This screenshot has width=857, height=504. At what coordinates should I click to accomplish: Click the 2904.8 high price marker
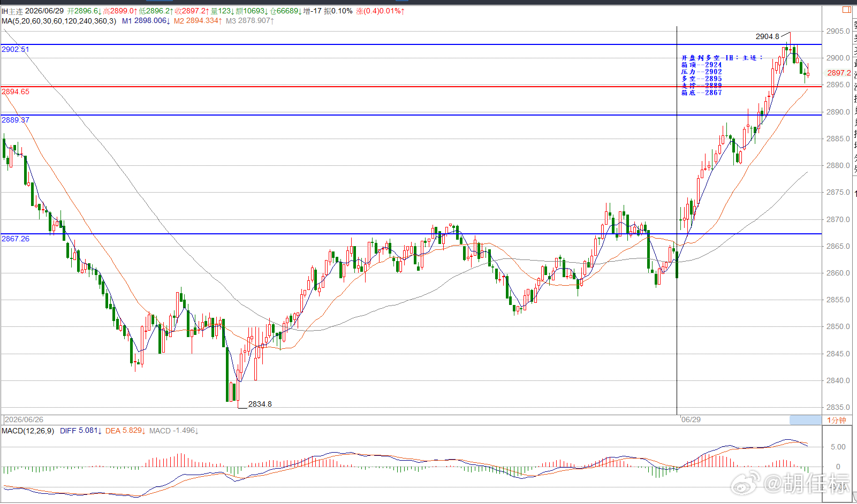tap(767, 36)
